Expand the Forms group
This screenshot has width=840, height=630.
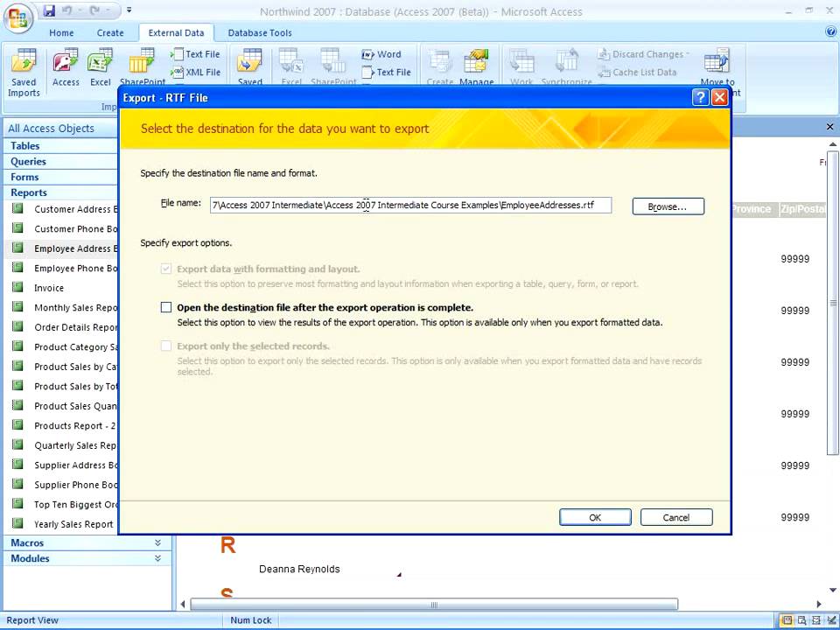pos(61,177)
